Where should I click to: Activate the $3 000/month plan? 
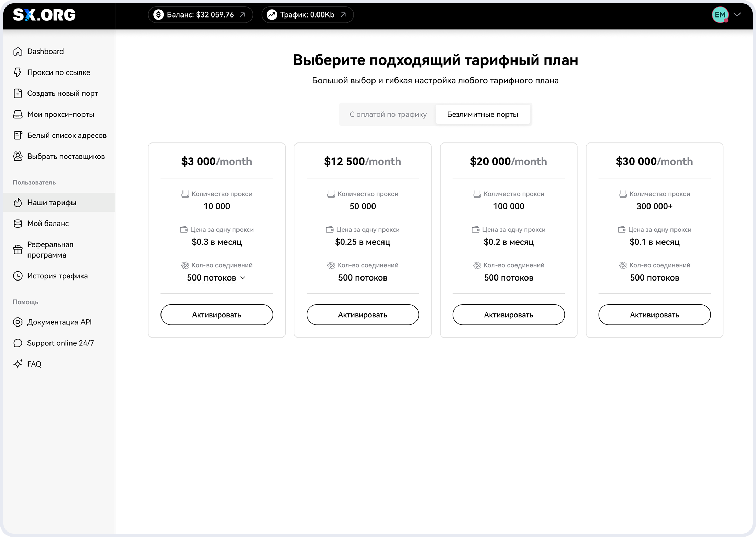click(x=216, y=315)
